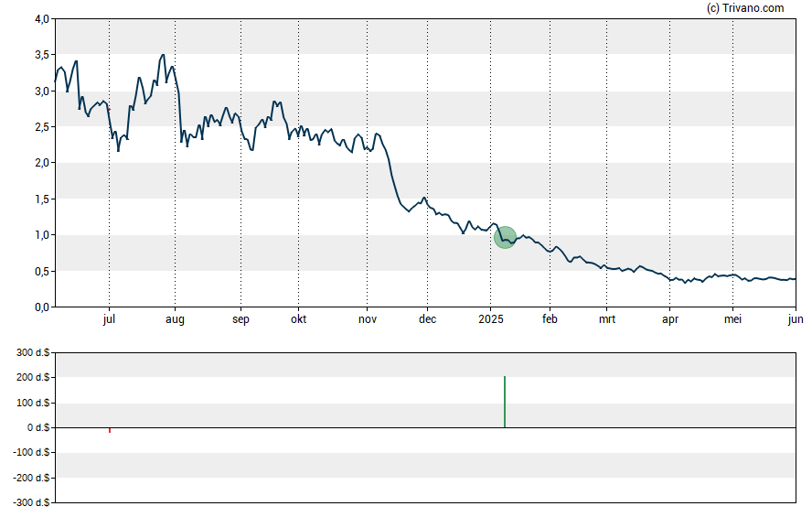Click the '100 d.$' axis label
Image resolution: width=812 pixels, height=517 pixels.
point(33,403)
